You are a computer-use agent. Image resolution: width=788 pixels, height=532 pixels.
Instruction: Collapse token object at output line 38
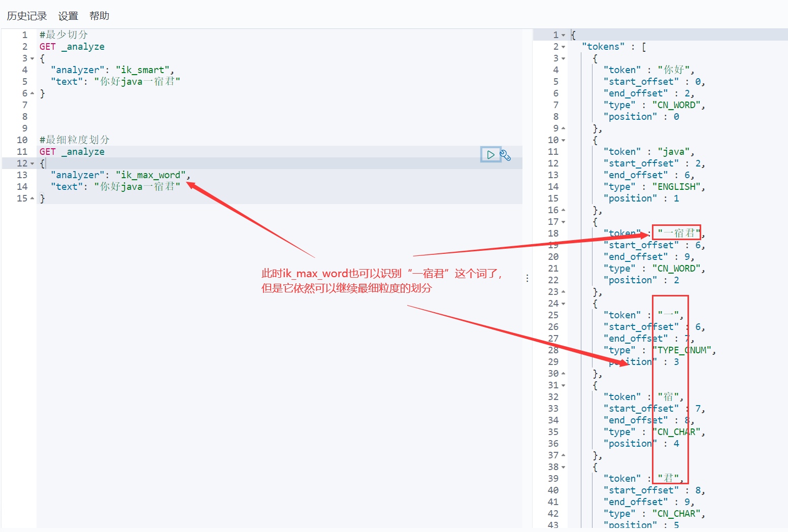[564, 467]
